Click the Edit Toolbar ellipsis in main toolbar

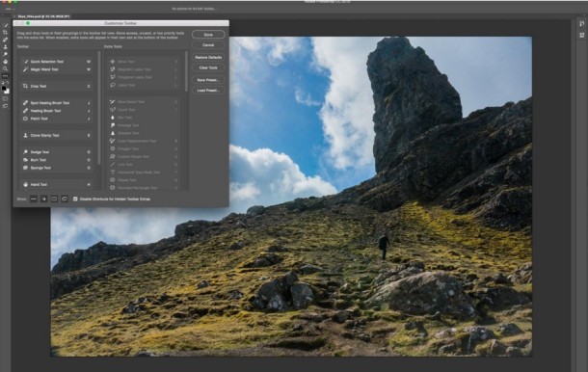click(5, 76)
